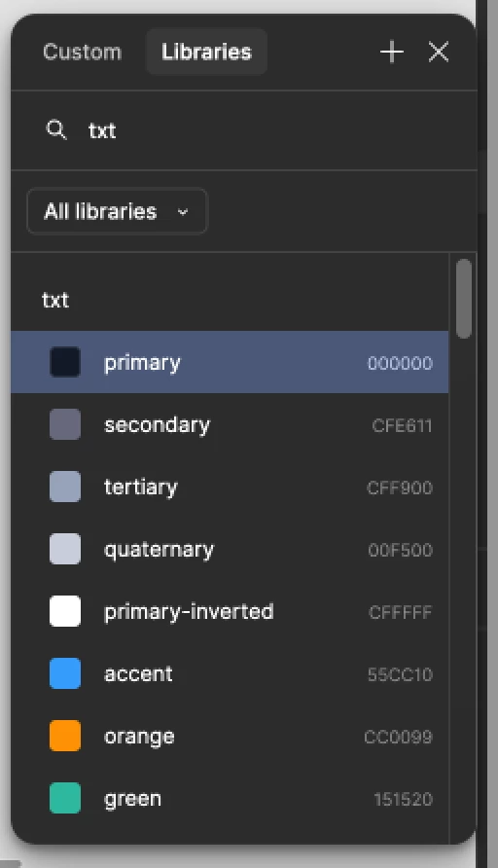Select the orange color swatch
This screenshot has width=498, height=868.
(x=65, y=736)
